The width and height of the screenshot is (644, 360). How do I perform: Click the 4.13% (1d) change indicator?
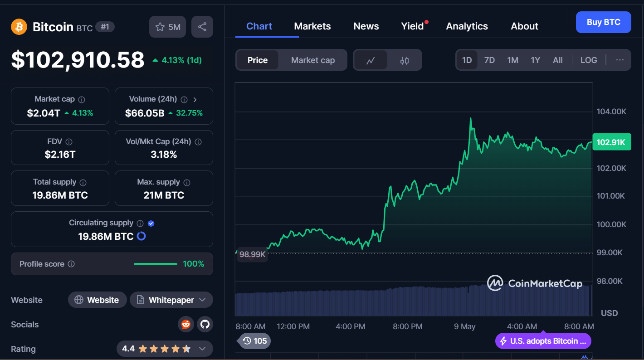coord(177,60)
